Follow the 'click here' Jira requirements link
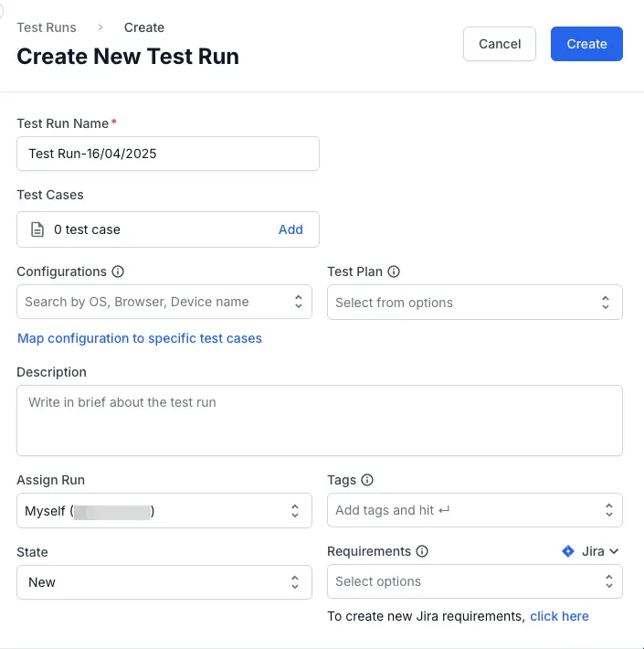Viewport: 644px width, 649px height. coord(559,616)
